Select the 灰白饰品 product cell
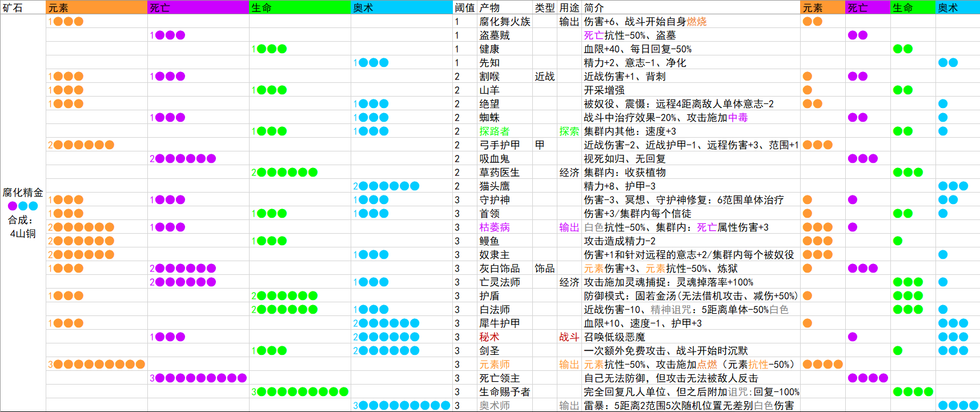This screenshot has width=980, height=412. (505, 268)
